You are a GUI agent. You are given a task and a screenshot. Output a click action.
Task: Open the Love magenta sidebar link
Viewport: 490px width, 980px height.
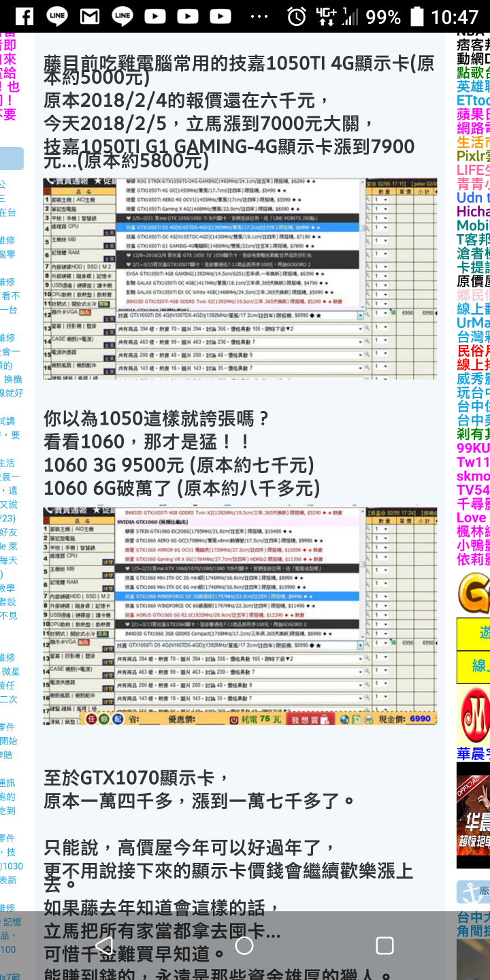tap(472, 518)
